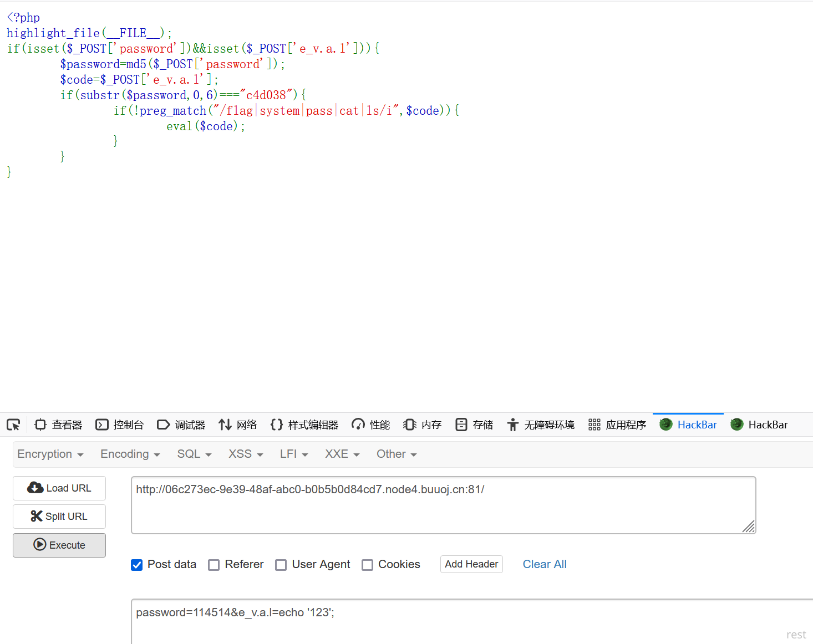
Task: Expand the Encryption dropdown menu
Action: coord(50,454)
